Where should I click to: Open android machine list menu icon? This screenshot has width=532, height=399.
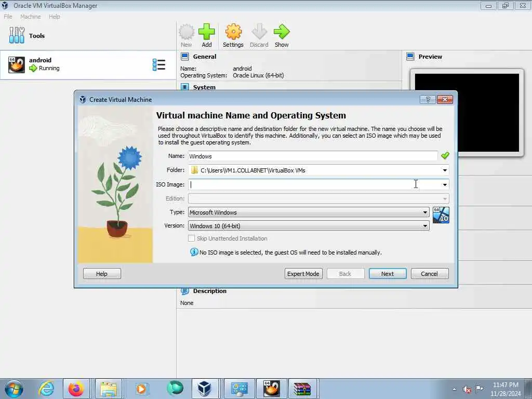tap(159, 65)
